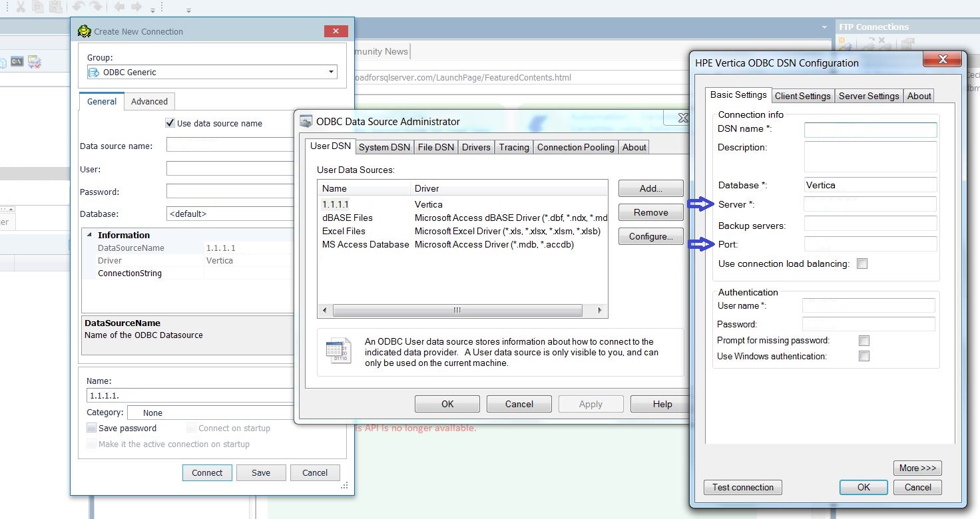The width and height of the screenshot is (980, 519).
Task: Click the Copy icon in the top toolbar
Action: tap(38, 7)
